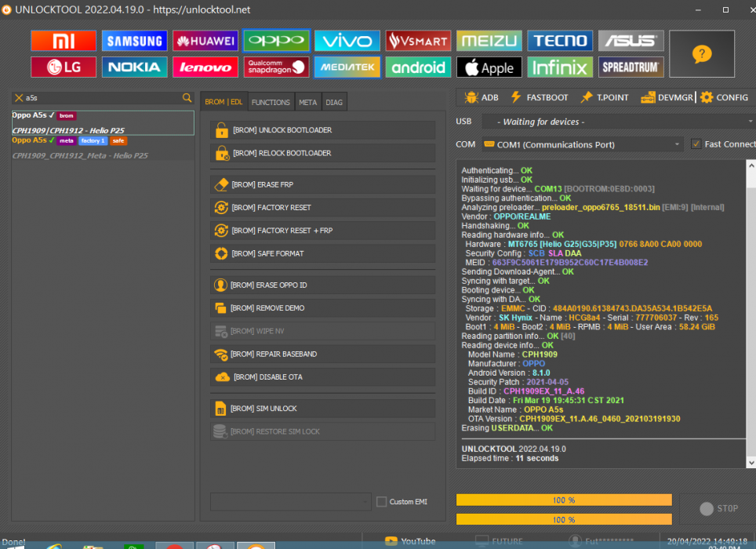Screen dimensions: 756x549
Task: Run BROM Repair Baseband
Action: pyautogui.click(x=322, y=354)
